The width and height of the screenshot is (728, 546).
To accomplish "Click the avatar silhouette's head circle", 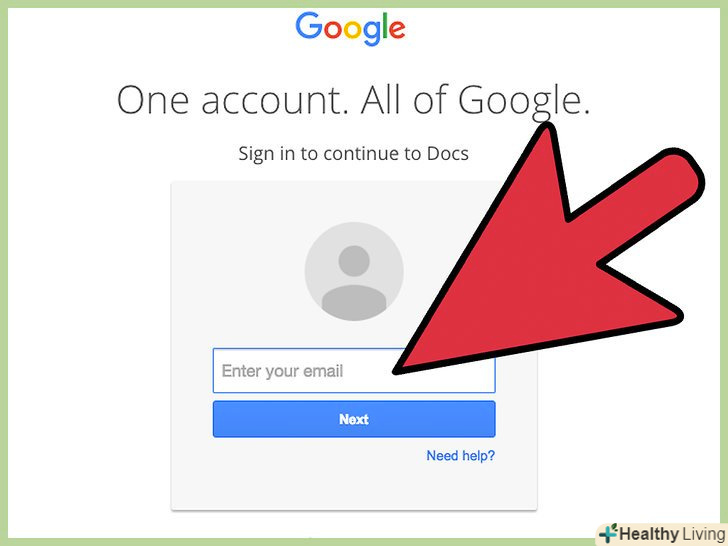I will [x=354, y=261].
